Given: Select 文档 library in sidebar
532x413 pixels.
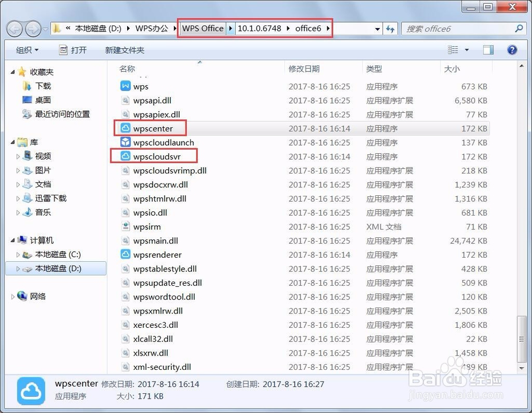Looking at the screenshot, I should point(43,184).
